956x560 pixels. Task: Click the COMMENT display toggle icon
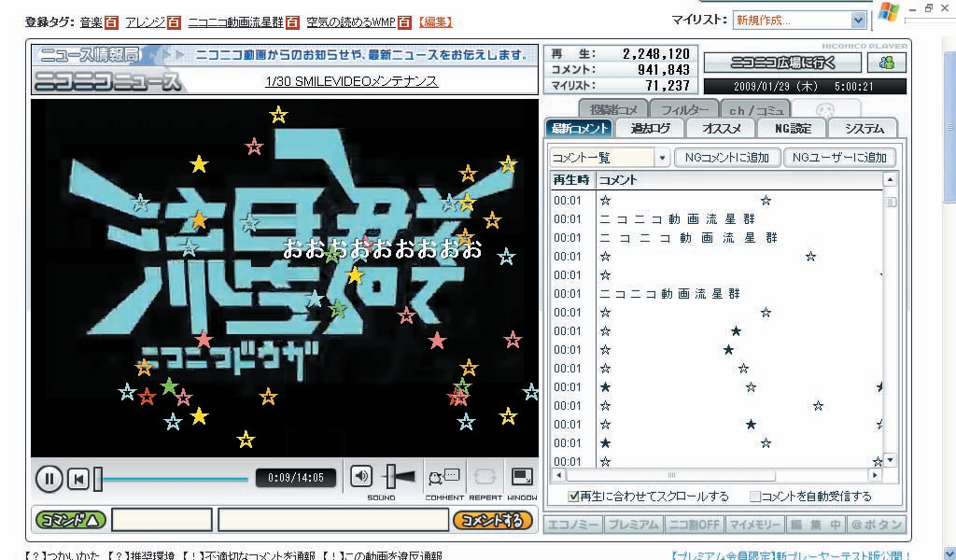(x=443, y=477)
